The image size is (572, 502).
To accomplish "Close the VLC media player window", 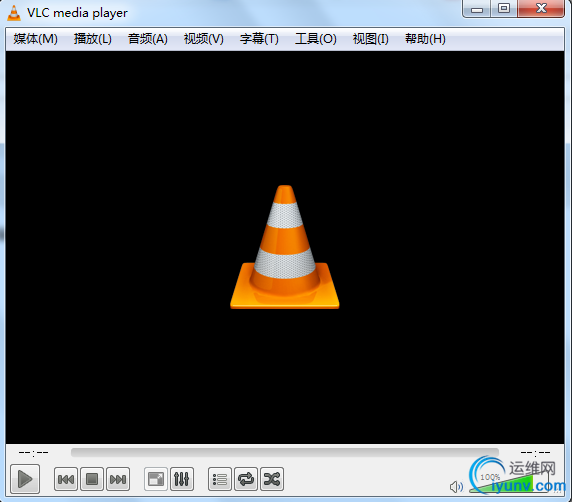I will coord(541,8).
